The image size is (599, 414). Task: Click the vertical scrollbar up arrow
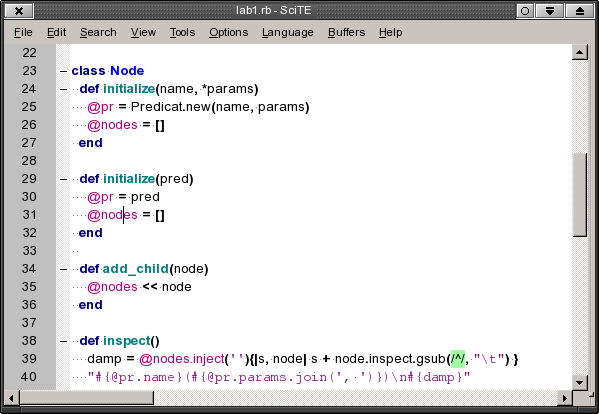[580, 52]
